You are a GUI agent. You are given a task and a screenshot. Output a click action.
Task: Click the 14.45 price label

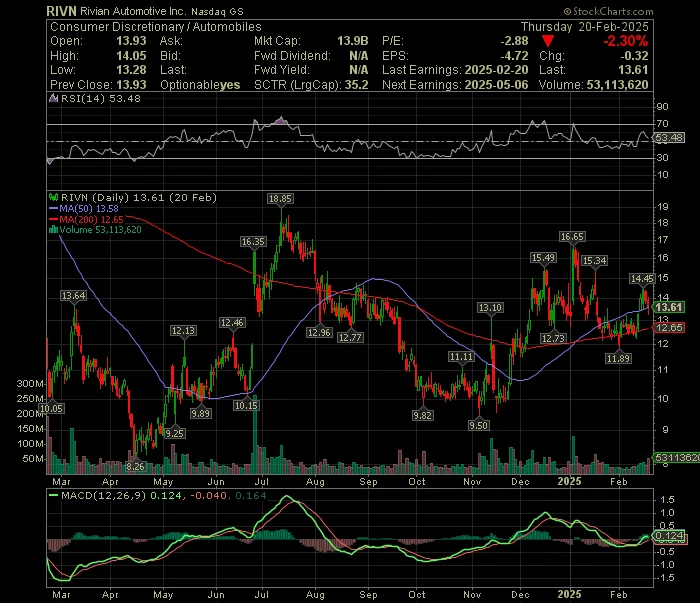coord(642,279)
